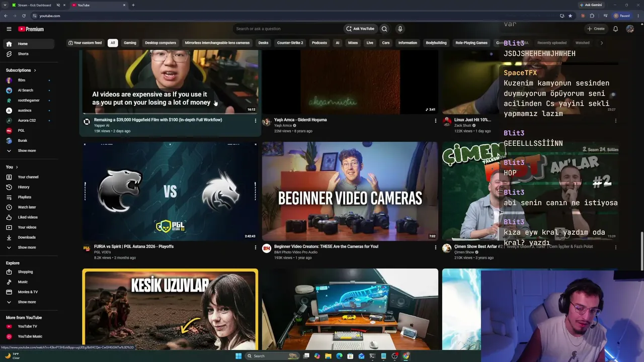Open the notifications bell
The height and width of the screenshot is (362, 644).
[615, 29]
